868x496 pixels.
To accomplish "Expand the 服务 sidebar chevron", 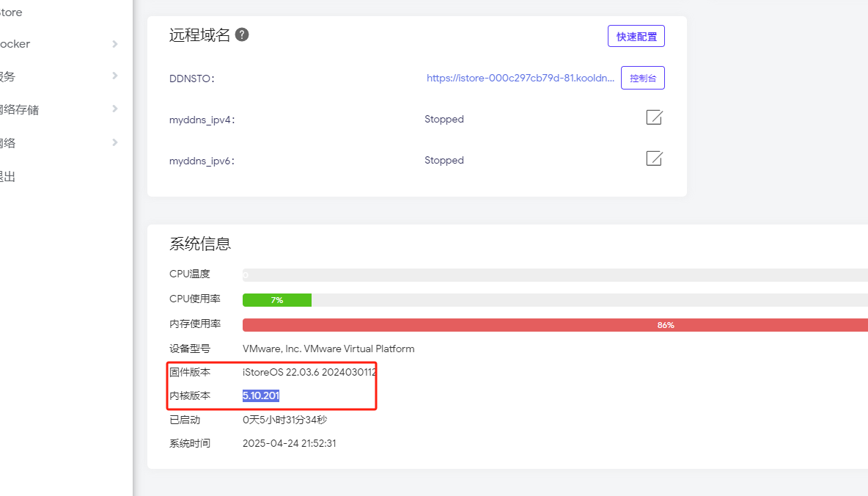I will click(x=114, y=76).
